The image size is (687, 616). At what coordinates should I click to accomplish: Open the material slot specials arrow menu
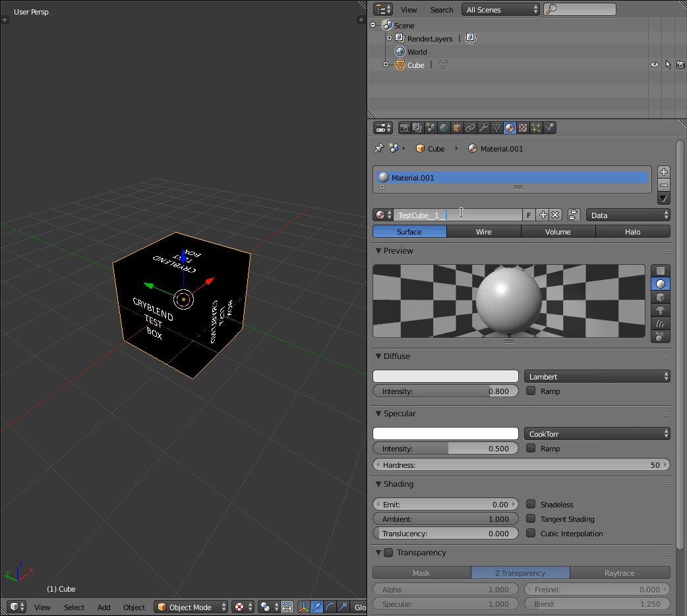tap(664, 198)
